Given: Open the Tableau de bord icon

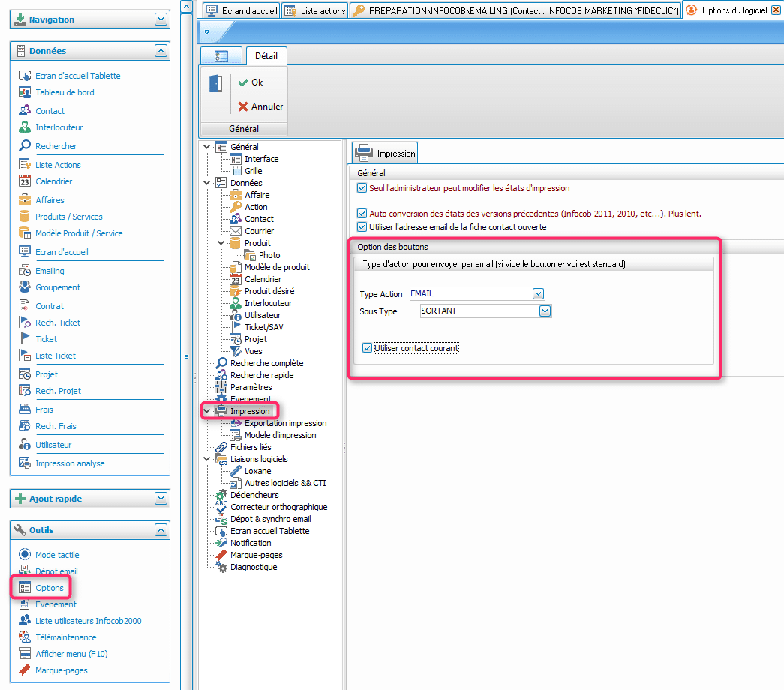Looking at the screenshot, I should [x=24, y=92].
